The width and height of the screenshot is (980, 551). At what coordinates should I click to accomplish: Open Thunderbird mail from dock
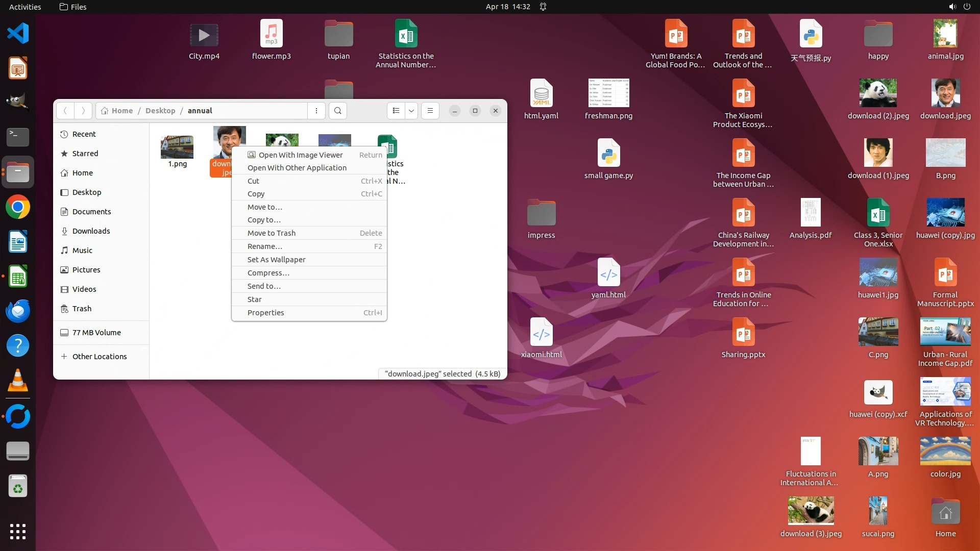(18, 311)
